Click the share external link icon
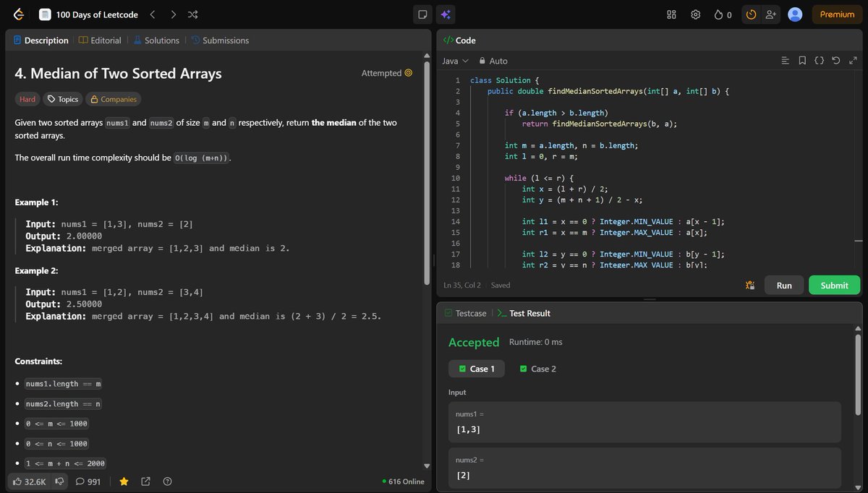 coord(145,481)
